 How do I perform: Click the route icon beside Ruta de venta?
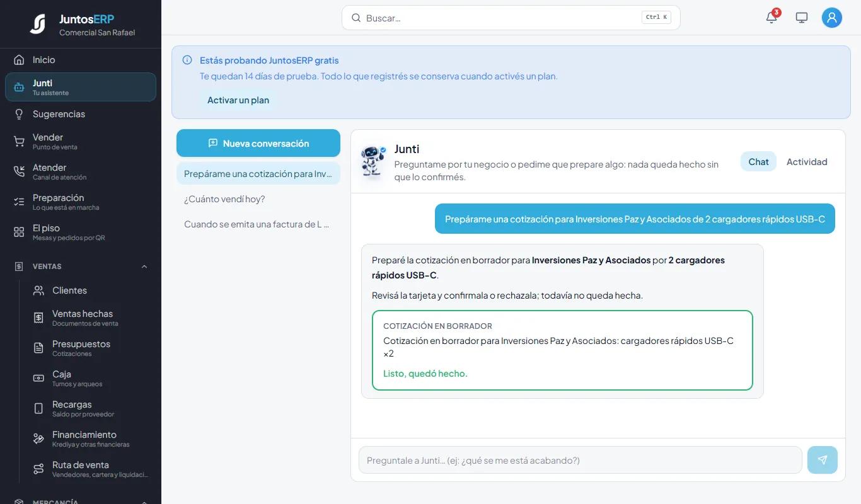point(38,469)
